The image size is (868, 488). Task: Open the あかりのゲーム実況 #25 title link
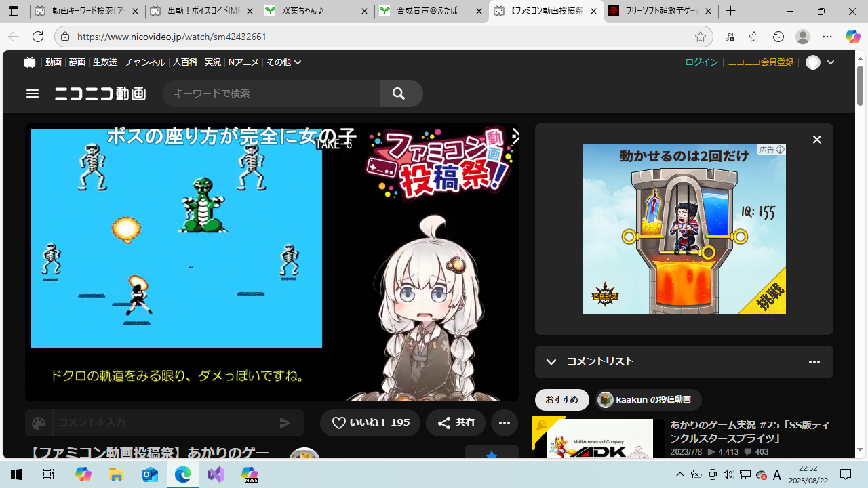[749, 431]
